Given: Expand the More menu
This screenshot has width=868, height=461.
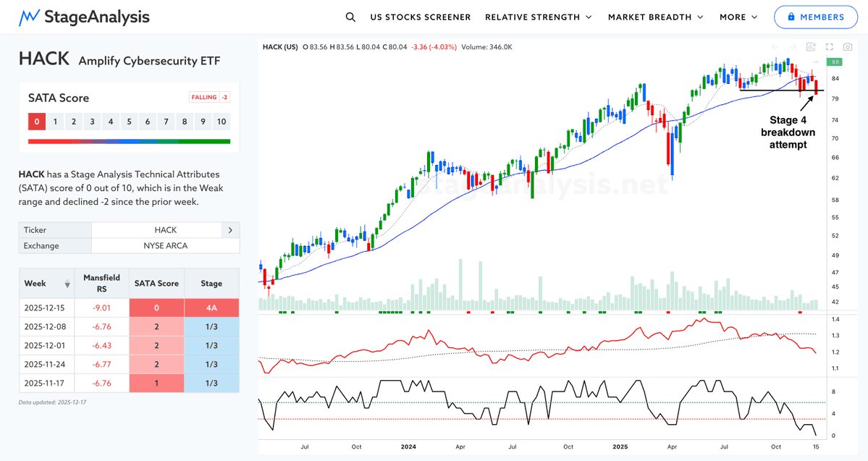Looking at the screenshot, I should (x=738, y=17).
